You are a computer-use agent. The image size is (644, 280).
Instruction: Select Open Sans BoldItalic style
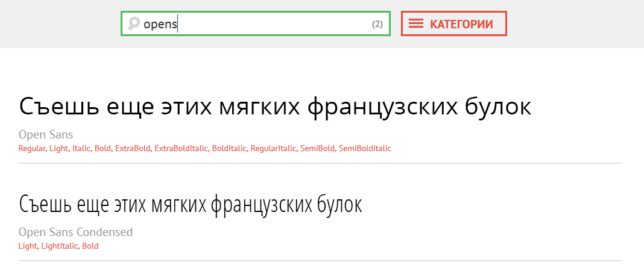point(230,148)
